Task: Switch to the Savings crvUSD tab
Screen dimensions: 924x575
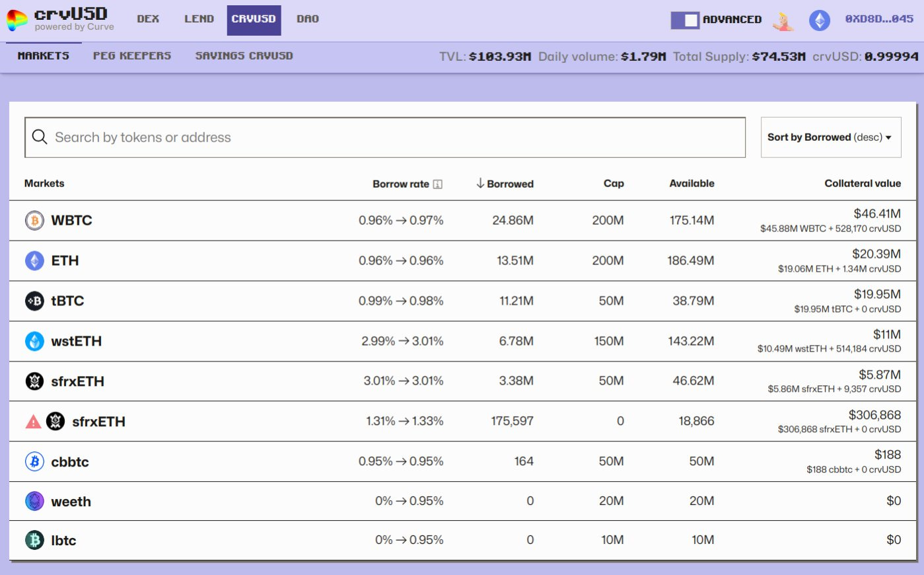Action: pyautogui.click(x=244, y=56)
